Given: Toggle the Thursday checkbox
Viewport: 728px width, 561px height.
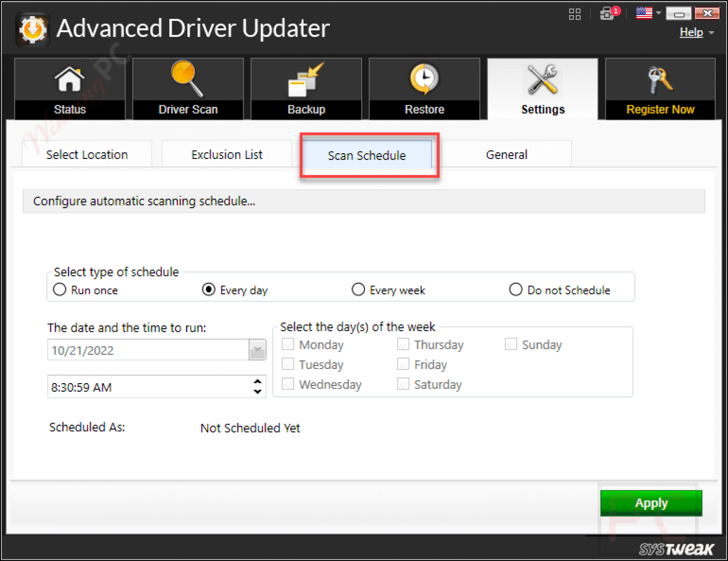Looking at the screenshot, I should (403, 344).
